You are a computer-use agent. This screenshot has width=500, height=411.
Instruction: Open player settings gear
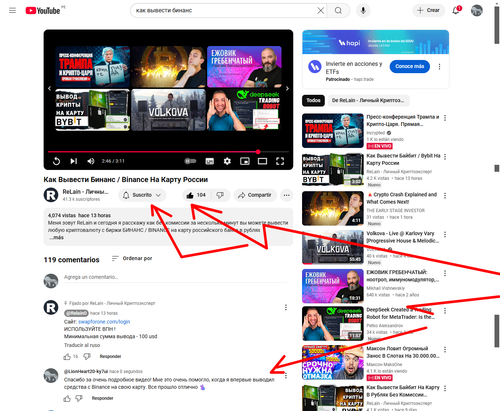pos(227,161)
